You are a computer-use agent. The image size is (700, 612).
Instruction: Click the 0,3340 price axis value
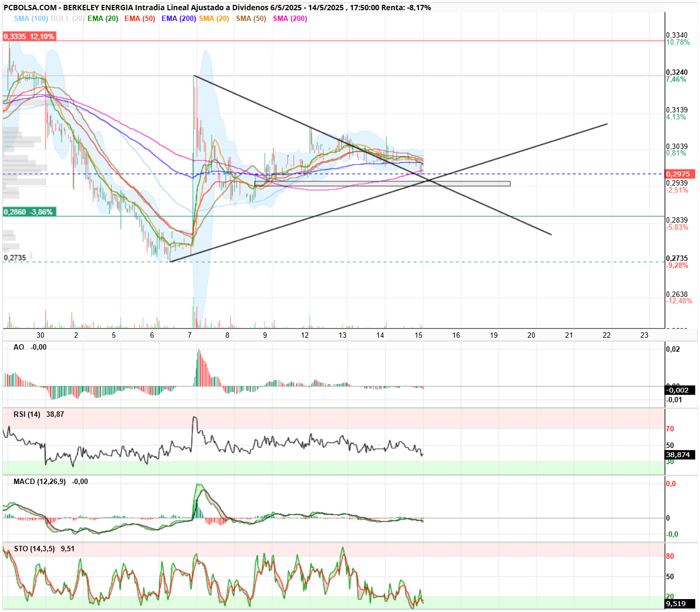(x=677, y=35)
